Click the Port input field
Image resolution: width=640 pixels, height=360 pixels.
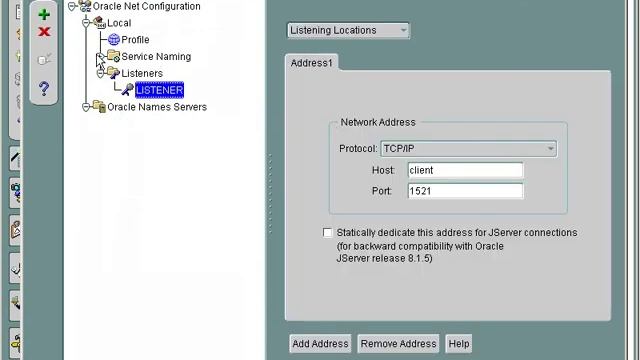[x=465, y=191]
